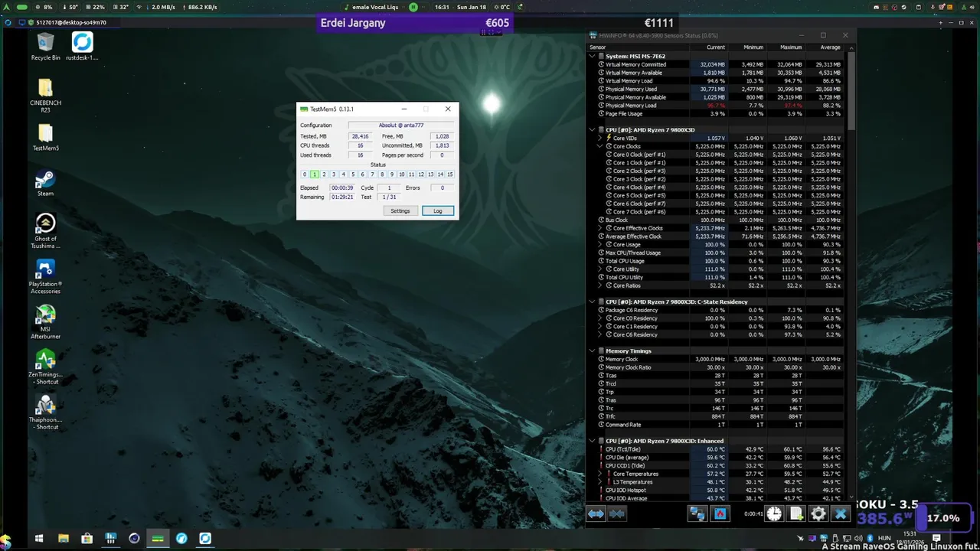The width and height of the screenshot is (980, 551).
Task: Select the Ghost of Tsushima desktop icon
Action: [x=45, y=231]
